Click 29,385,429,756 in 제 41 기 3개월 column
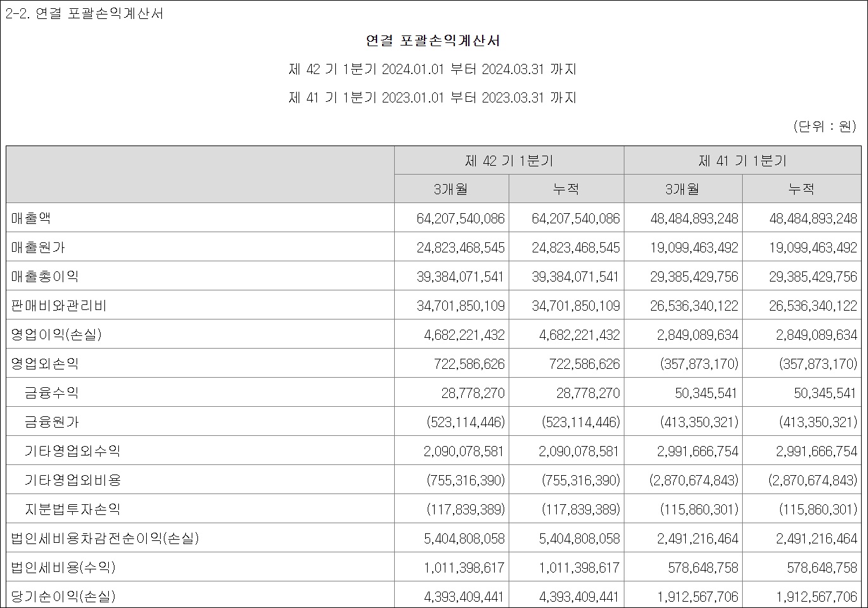Image resolution: width=868 pixels, height=608 pixels. pos(694,276)
